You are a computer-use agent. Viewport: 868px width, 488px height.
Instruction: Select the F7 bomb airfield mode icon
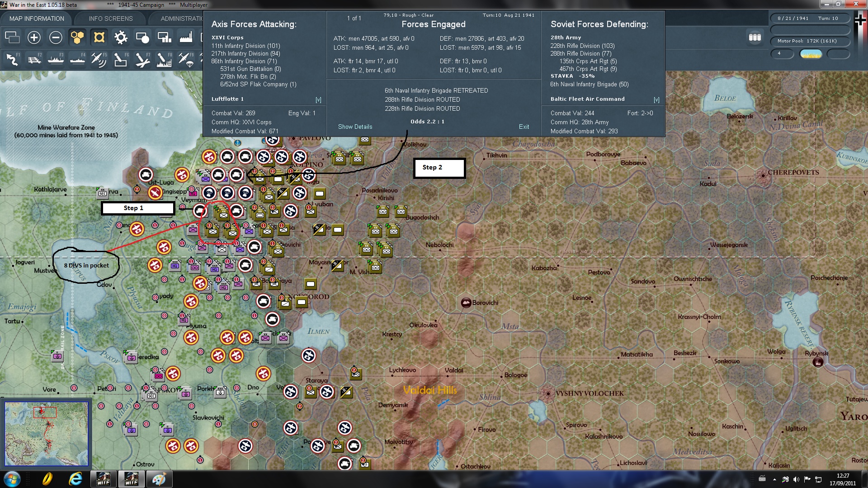(142, 59)
